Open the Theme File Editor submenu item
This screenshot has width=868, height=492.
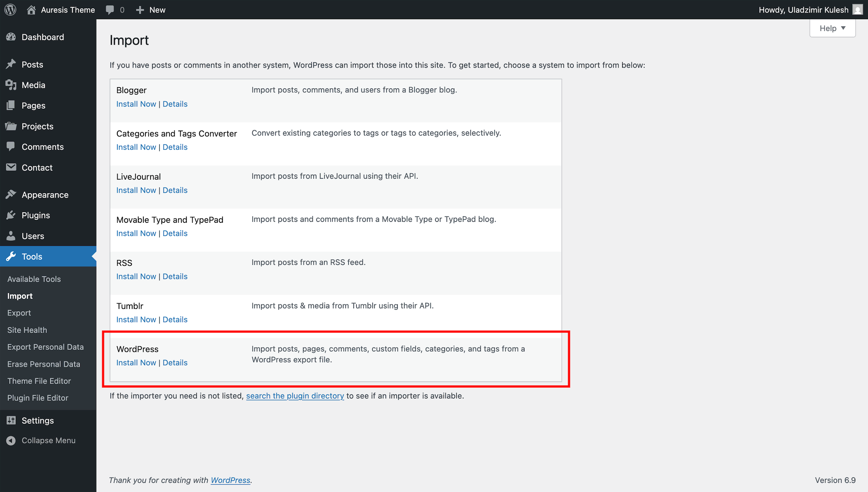tap(39, 381)
